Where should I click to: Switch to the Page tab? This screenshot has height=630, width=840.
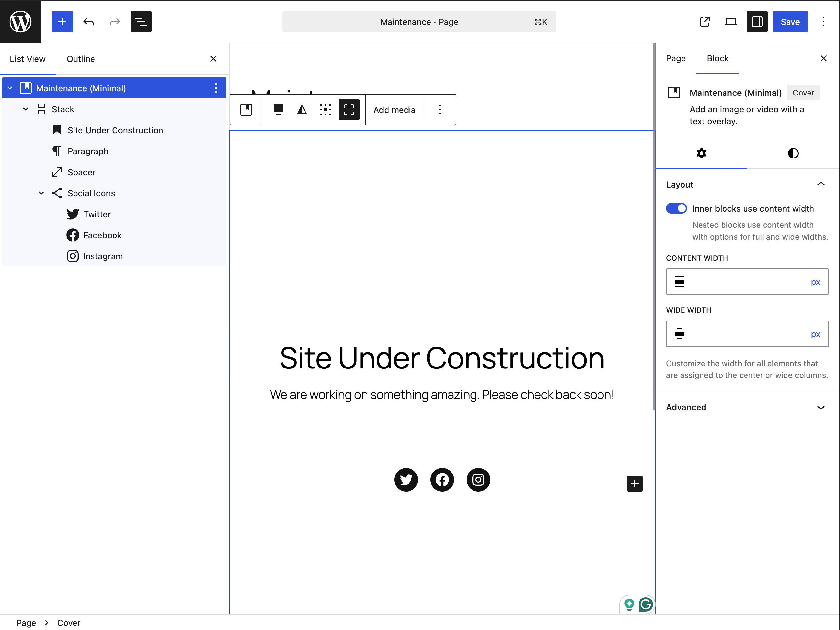[676, 58]
